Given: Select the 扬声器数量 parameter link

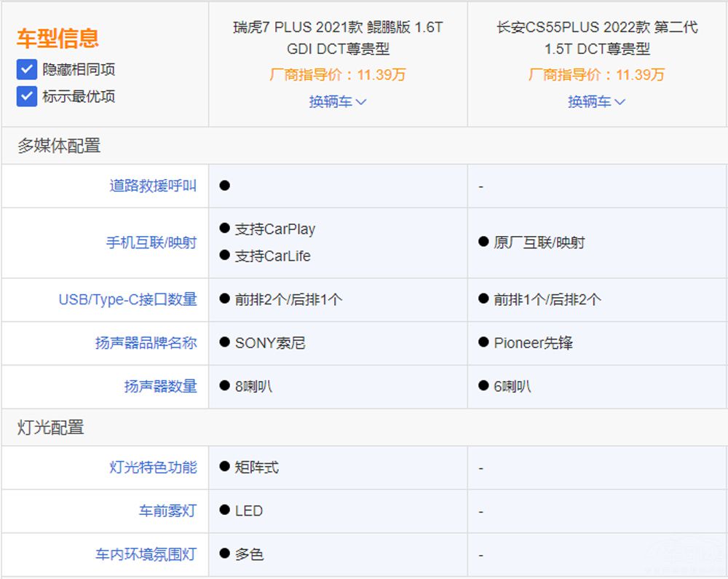Looking at the screenshot, I should [x=160, y=387].
